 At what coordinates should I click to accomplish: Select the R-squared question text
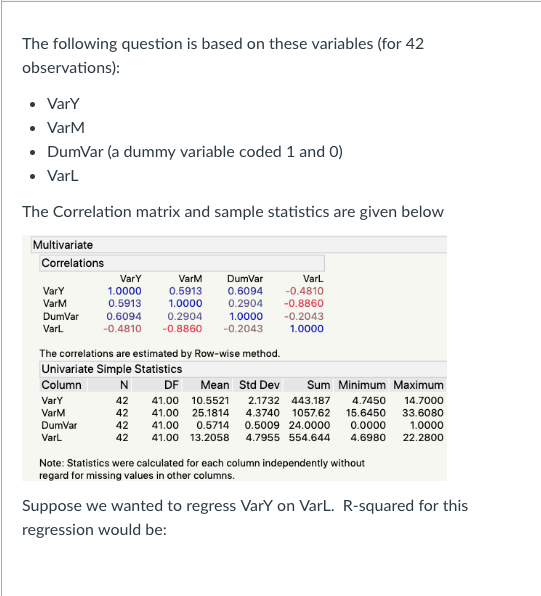pyautogui.click(x=245, y=517)
